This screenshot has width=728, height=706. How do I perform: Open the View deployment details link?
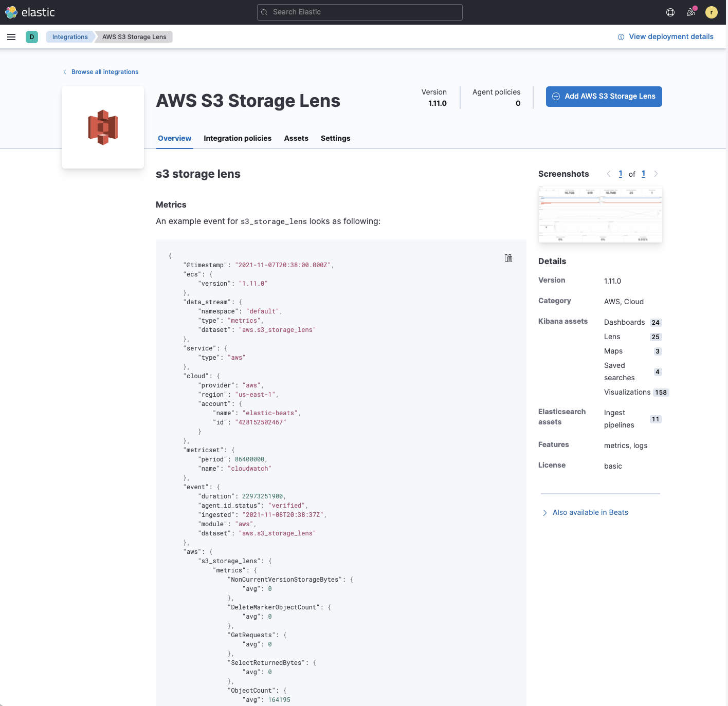click(x=671, y=36)
